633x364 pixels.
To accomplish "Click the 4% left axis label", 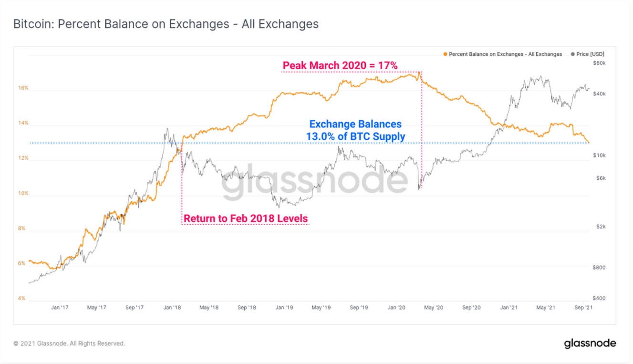I will pos(22,299).
